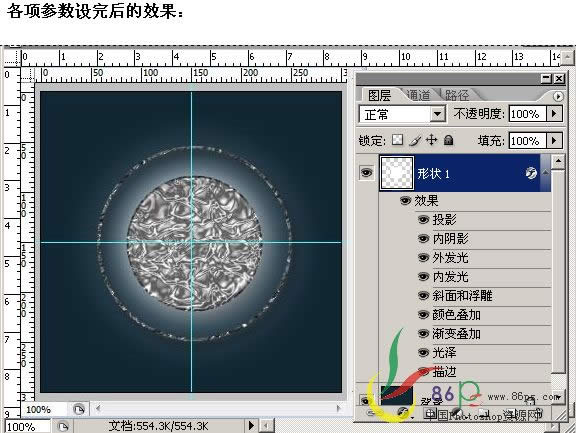Switch to the 路径 tab
Image resolution: width=576 pixels, height=433 pixels.
pos(457,95)
